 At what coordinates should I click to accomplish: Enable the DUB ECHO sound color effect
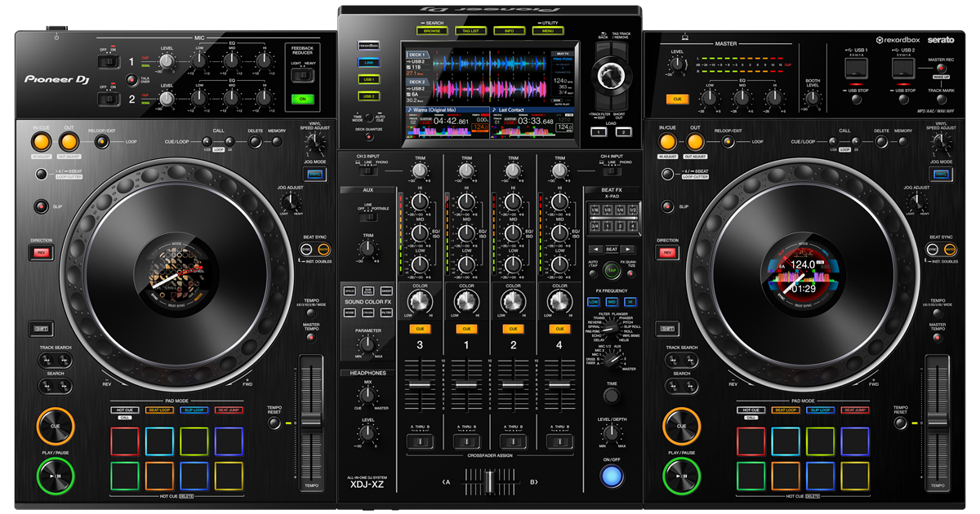pos(367,290)
